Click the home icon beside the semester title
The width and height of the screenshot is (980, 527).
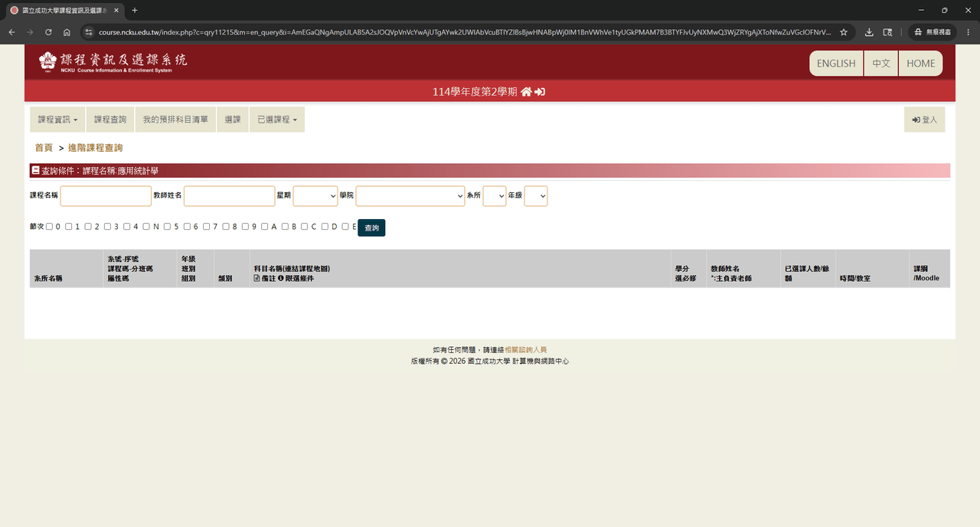526,92
